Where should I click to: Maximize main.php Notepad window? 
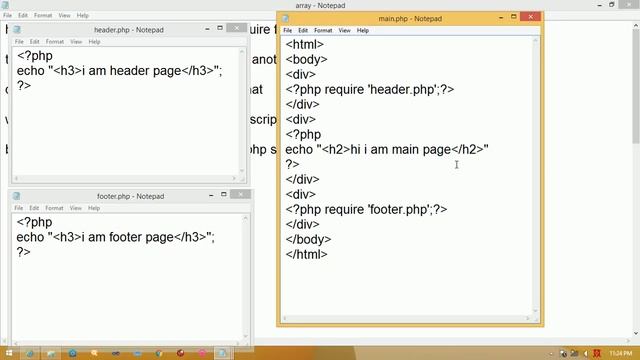pos(514,17)
